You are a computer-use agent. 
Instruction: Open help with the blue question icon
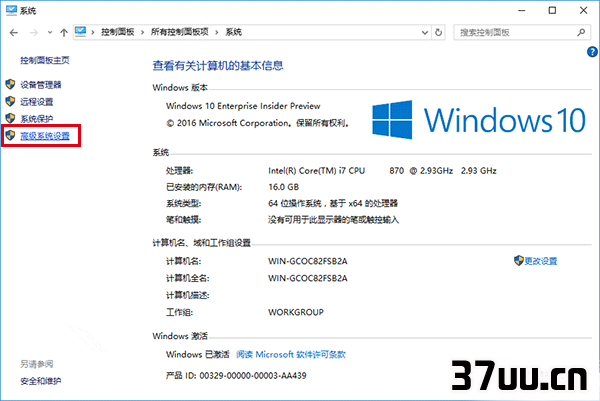[x=592, y=52]
